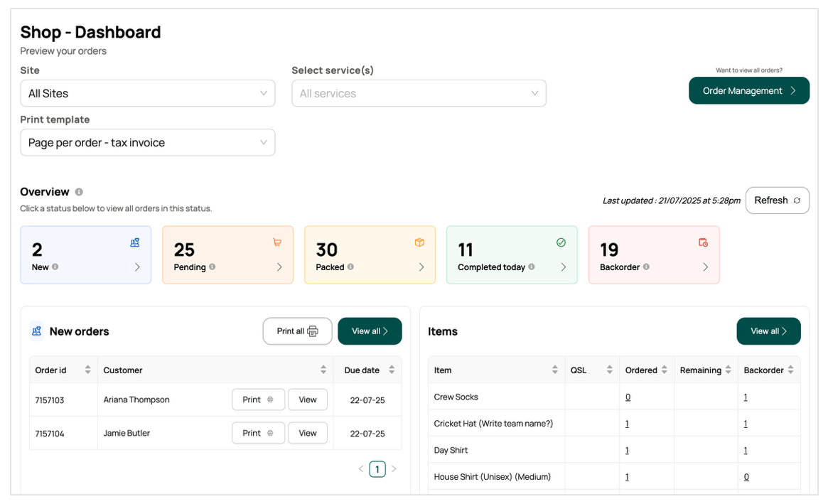View Ariana Thompson's order
The image size is (828, 504).
307,400
